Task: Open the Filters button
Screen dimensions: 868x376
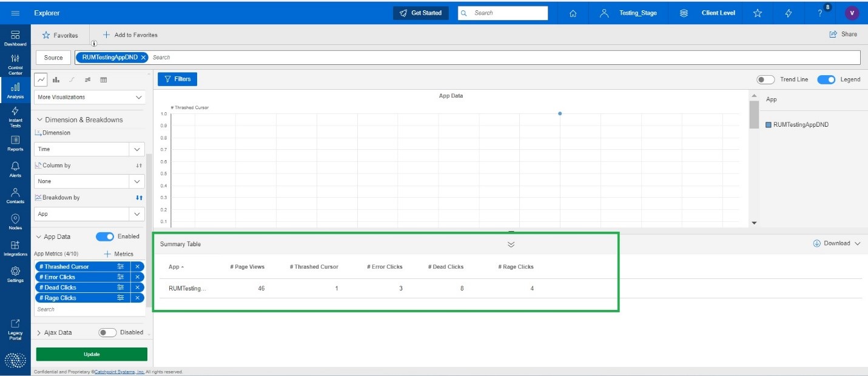Action: click(x=177, y=79)
